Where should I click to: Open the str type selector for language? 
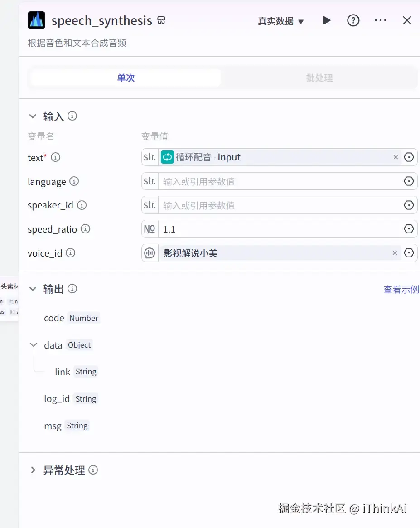pos(150,181)
